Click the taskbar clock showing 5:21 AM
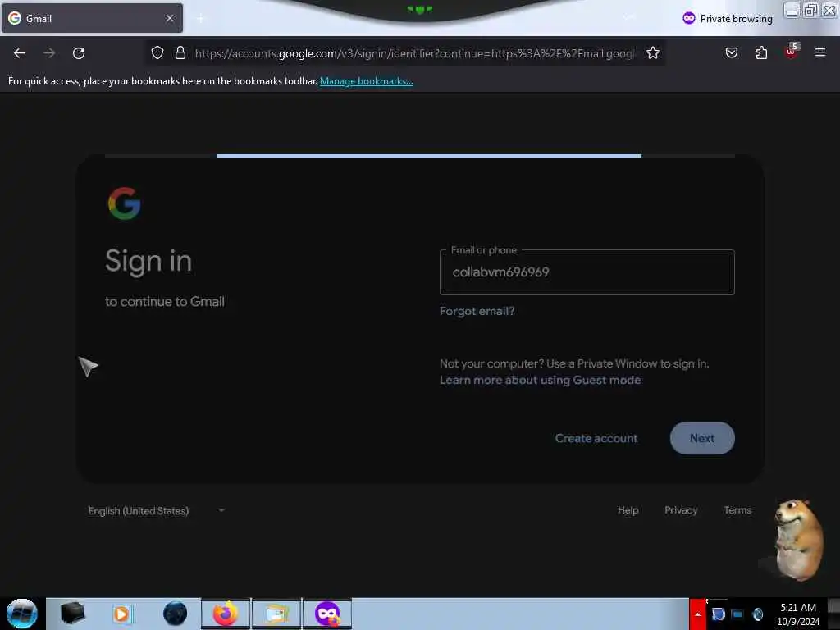The image size is (840, 630). (x=798, y=614)
